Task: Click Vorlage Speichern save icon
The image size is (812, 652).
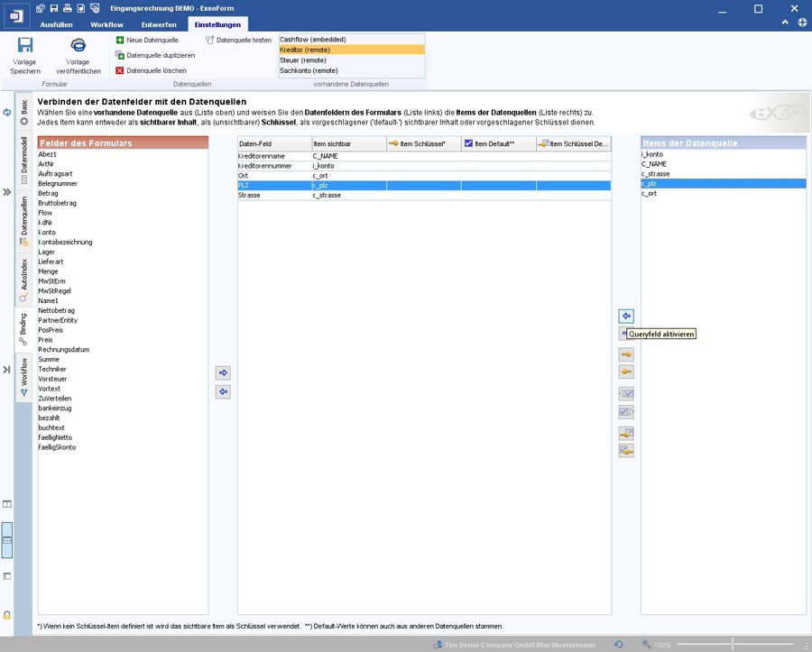Action: click(x=25, y=46)
